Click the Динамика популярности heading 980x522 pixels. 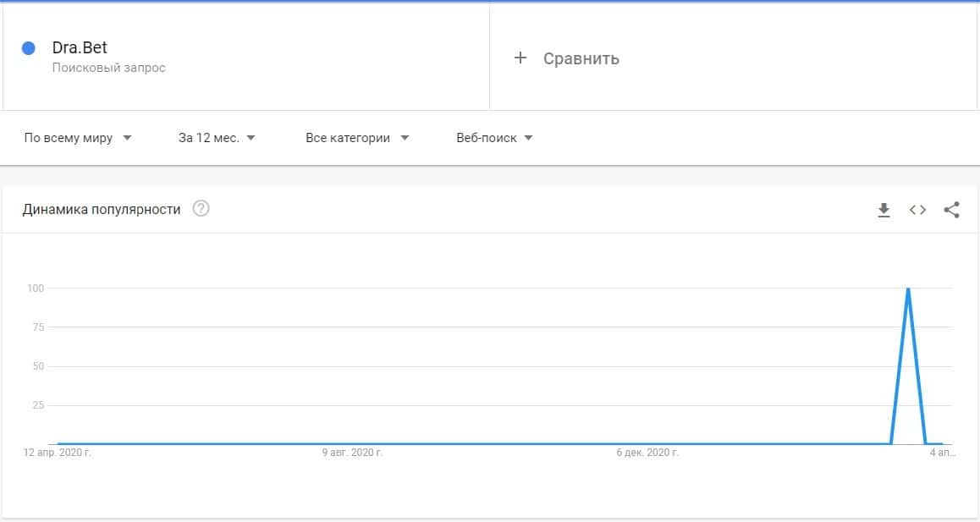pos(102,209)
